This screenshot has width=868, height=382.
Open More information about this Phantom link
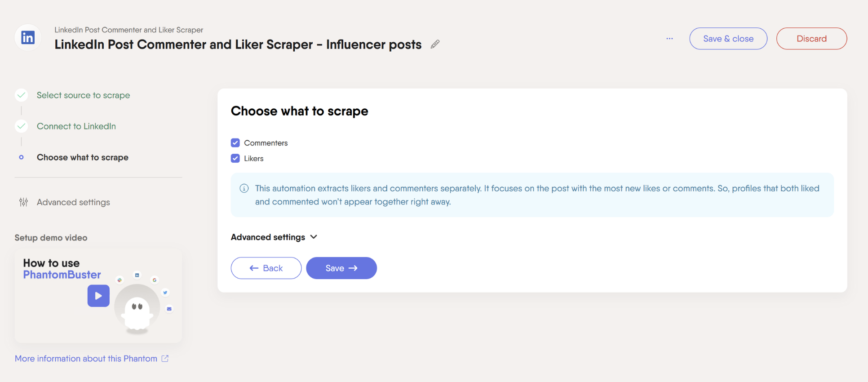pos(86,359)
